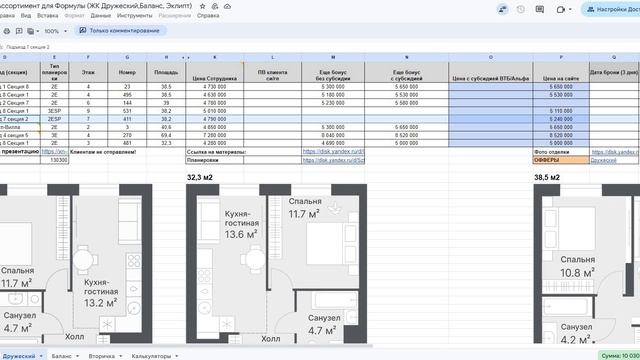Open the Дружеский link next to ОФФЕРЫ
The width and height of the screenshot is (640, 360).
point(604,160)
